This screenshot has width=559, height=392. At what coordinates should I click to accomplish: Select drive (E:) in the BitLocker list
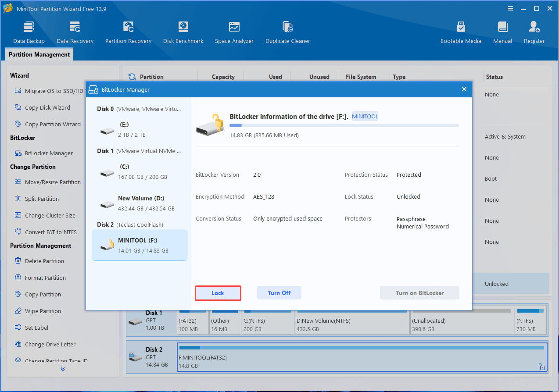click(140, 130)
